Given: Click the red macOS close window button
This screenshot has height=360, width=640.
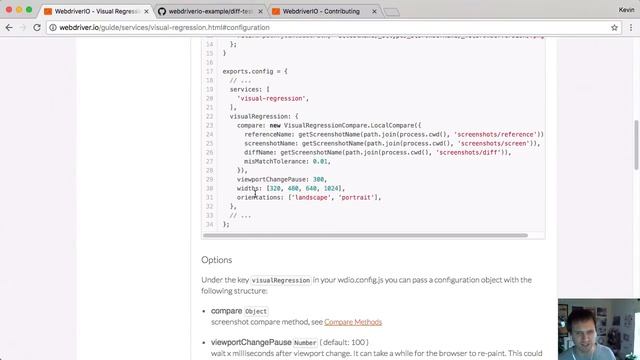Looking at the screenshot, I should 9,10.
